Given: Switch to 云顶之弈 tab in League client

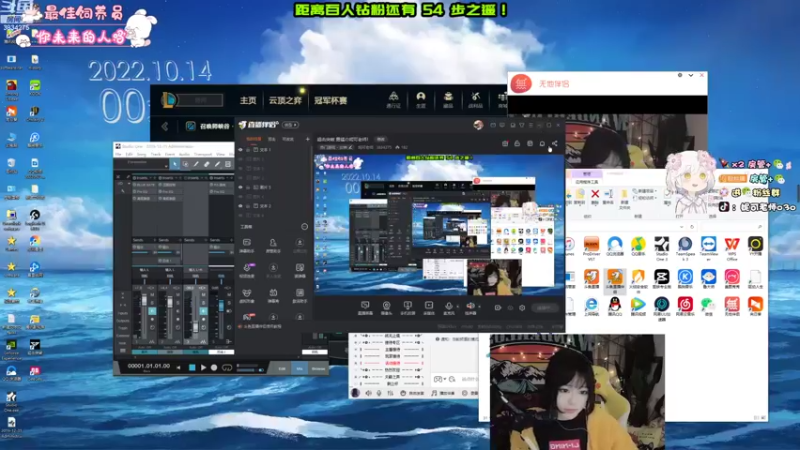Looking at the screenshot, I should pos(285,101).
